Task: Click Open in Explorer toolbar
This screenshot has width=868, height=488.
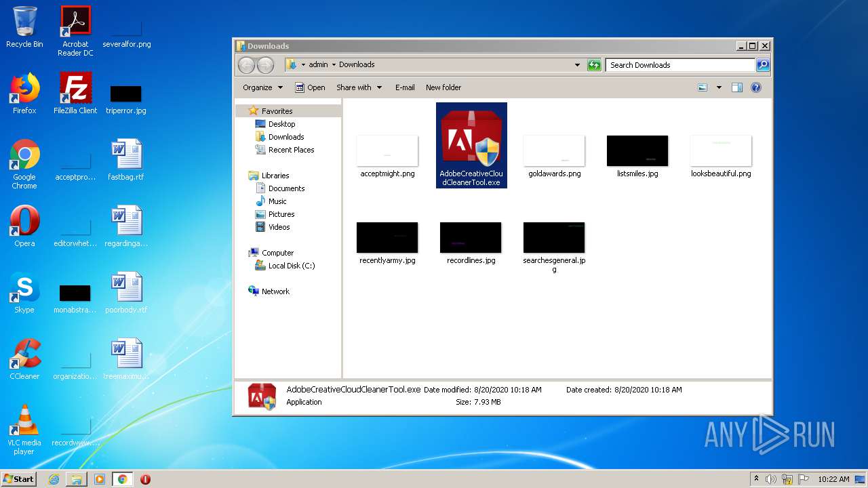Action: click(310, 87)
